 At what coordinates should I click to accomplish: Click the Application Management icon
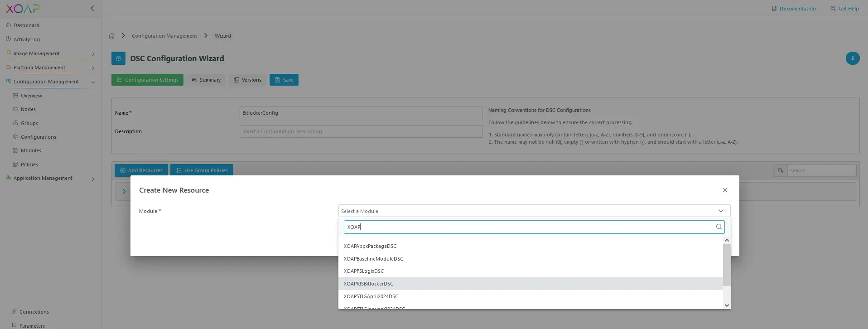tap(8, 178)
